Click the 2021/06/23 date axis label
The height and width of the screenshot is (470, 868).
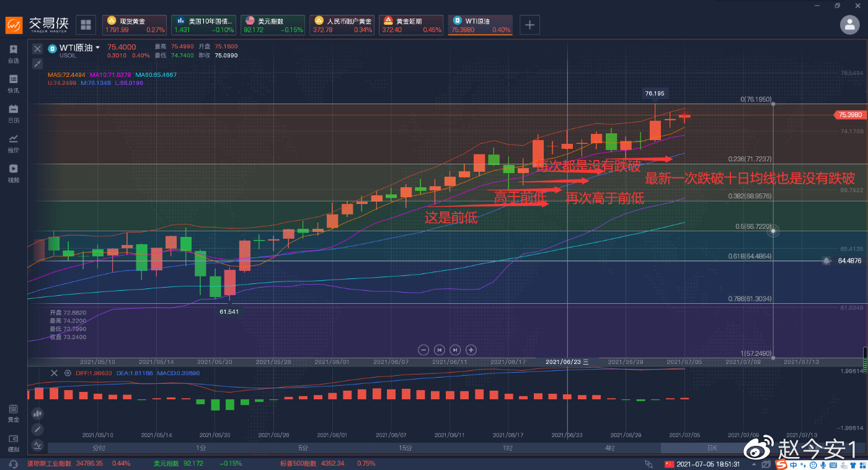coord(567,361)
